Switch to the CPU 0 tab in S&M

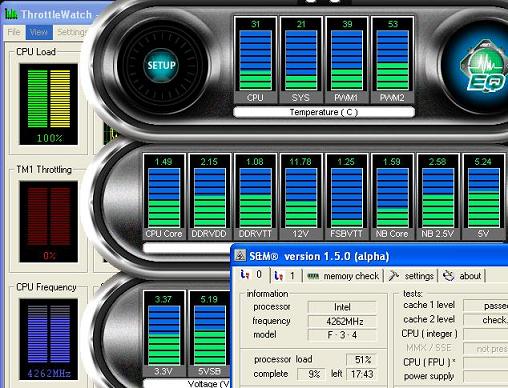(x=251, y=275)
